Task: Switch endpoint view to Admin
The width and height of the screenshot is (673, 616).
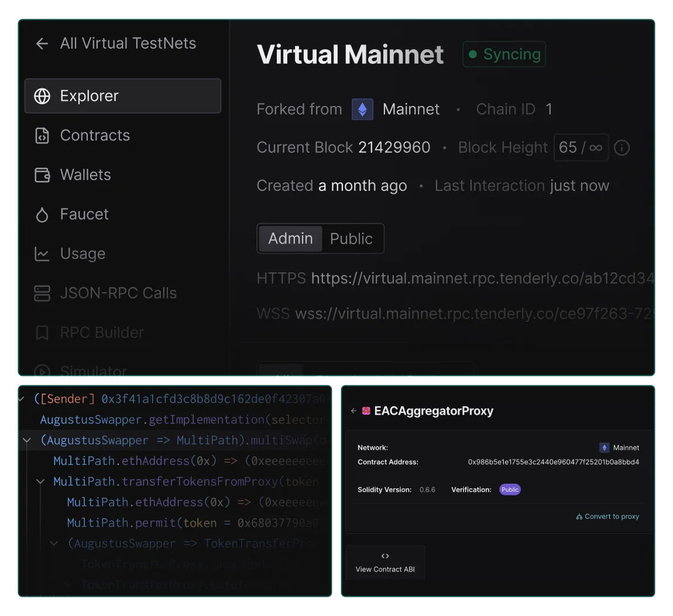Action: pyautogui.click(x=290, y=239)
